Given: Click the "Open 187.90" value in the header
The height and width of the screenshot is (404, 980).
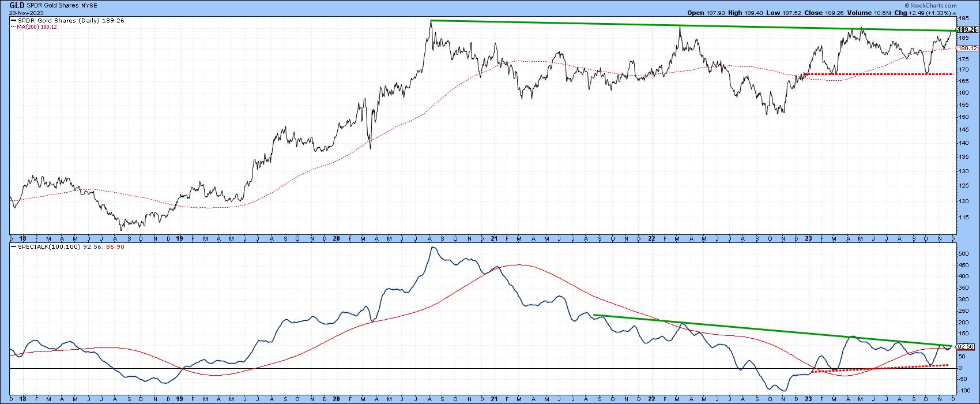Looking at the screenshot, I should pyautogui.click(x=706, y=13).
